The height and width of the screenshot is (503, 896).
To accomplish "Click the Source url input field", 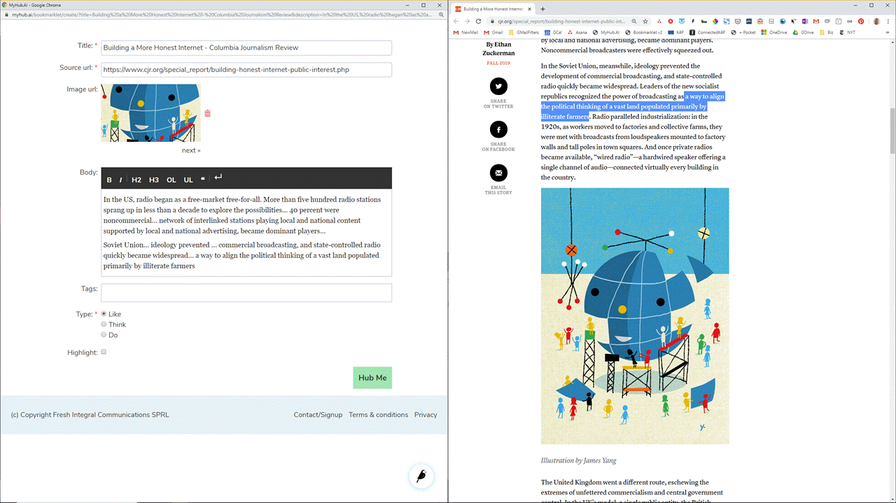I will (246, 70).
